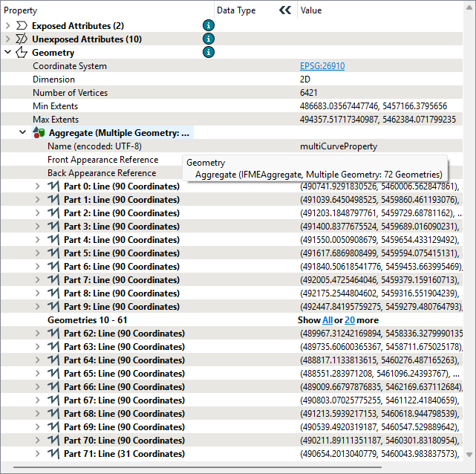This screenshot has width=476, height=474.
Task: Click the line icon of Part 0
Action: 53,186
